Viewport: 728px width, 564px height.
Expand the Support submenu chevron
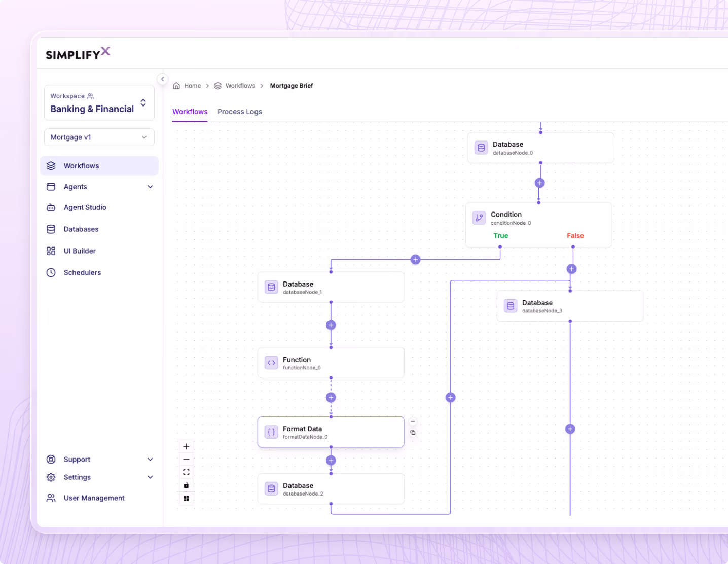pyautogui.click(x=150, y=460)
